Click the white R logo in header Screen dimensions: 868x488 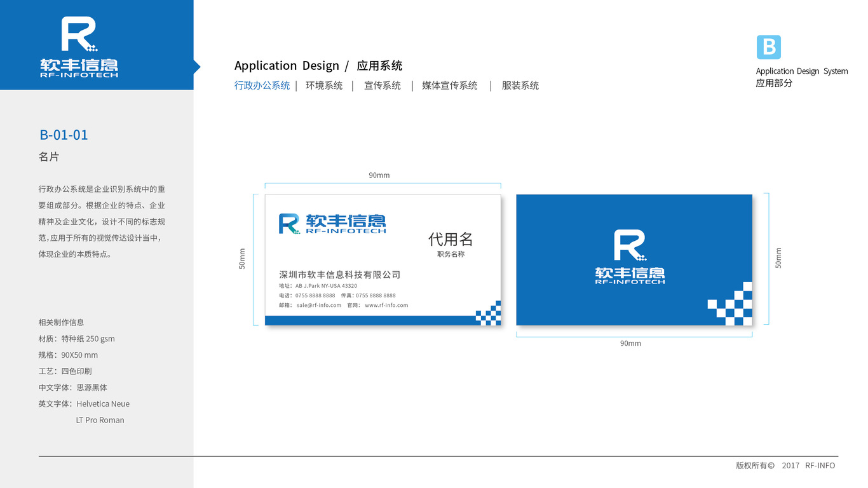tap(79, 34)
